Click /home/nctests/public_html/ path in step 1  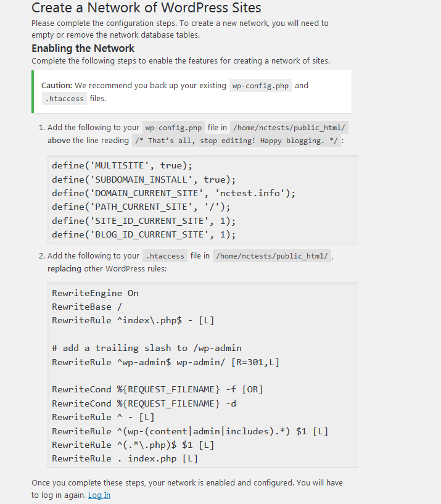pos(289,128)
